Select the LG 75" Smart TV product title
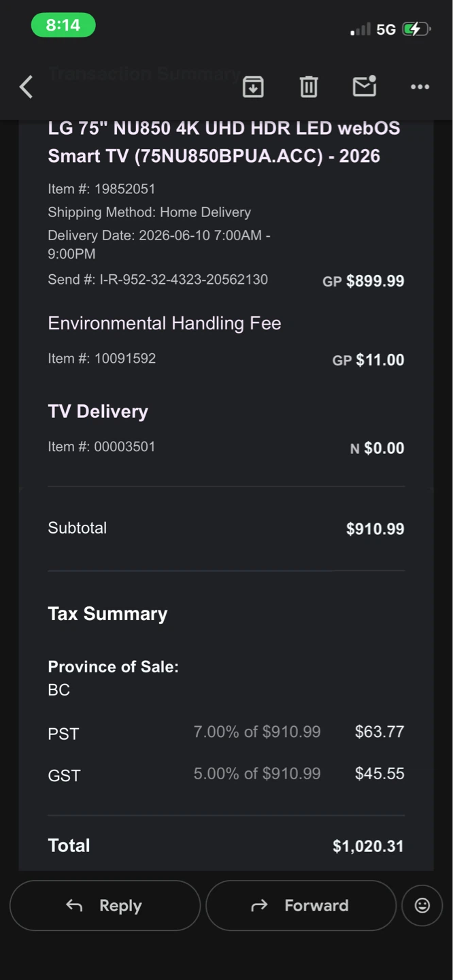 tap(224, 142)
